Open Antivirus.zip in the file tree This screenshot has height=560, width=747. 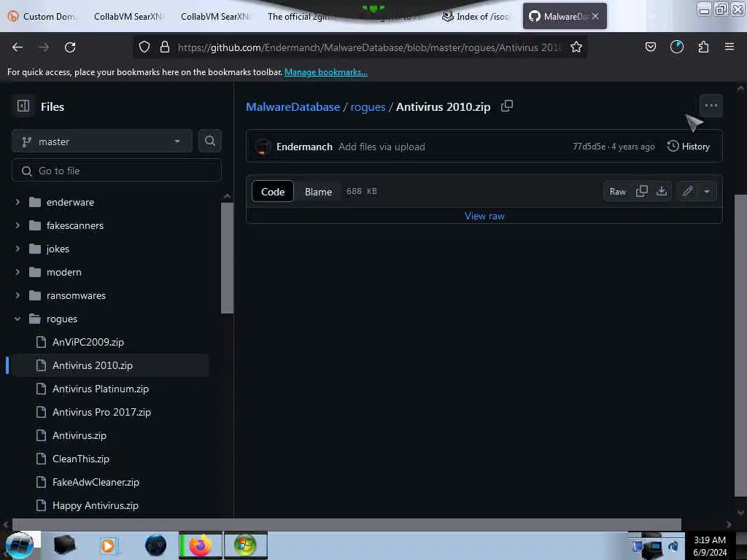(x=79, y=435)
